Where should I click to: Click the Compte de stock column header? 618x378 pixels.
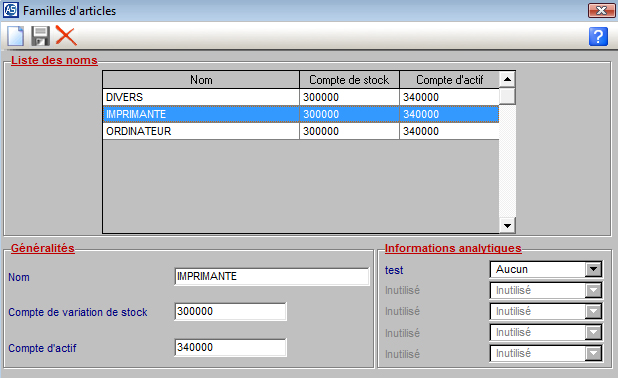[349, 80]
